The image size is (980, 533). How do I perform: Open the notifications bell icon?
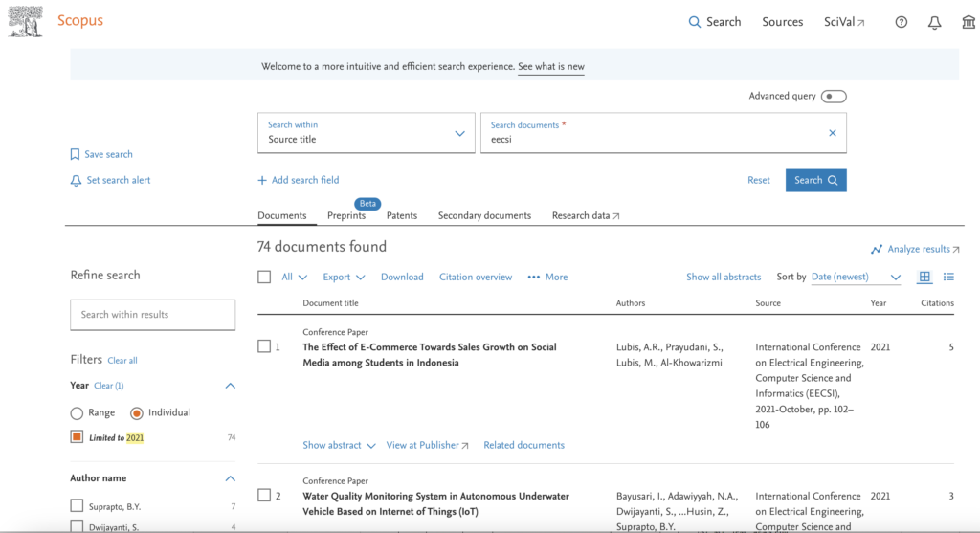point(935,22)
